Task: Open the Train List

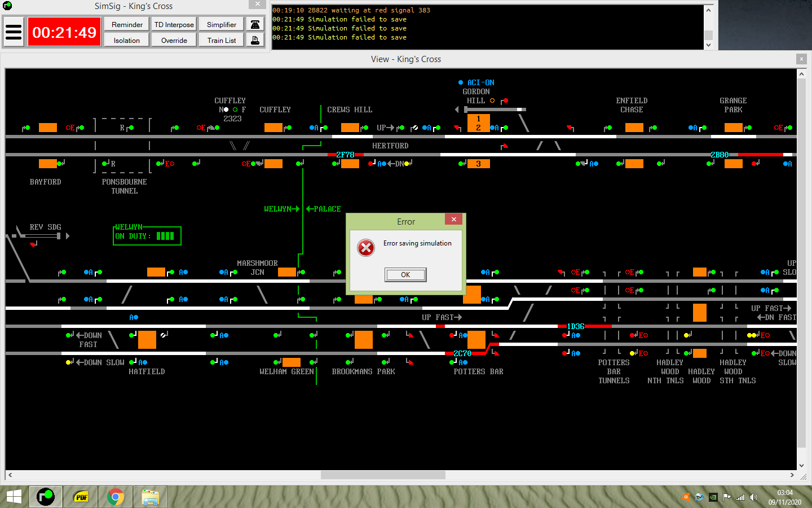Action: [222, 40]
